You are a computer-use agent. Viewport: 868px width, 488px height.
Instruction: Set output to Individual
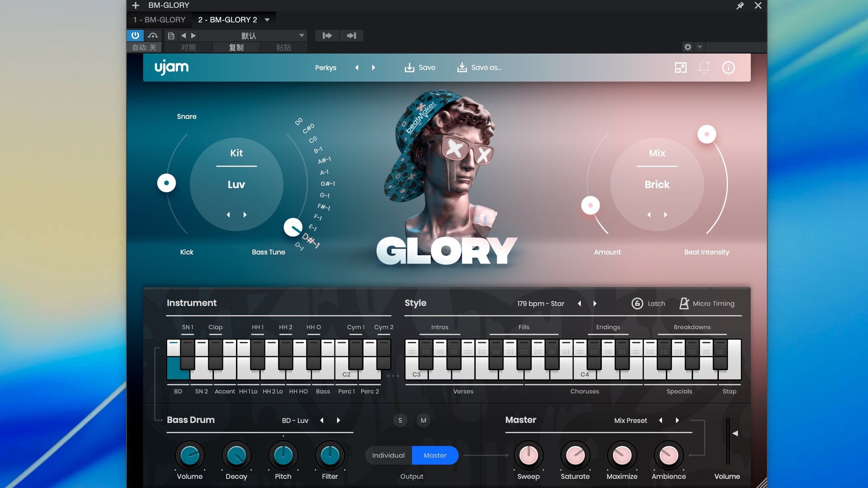388,455
